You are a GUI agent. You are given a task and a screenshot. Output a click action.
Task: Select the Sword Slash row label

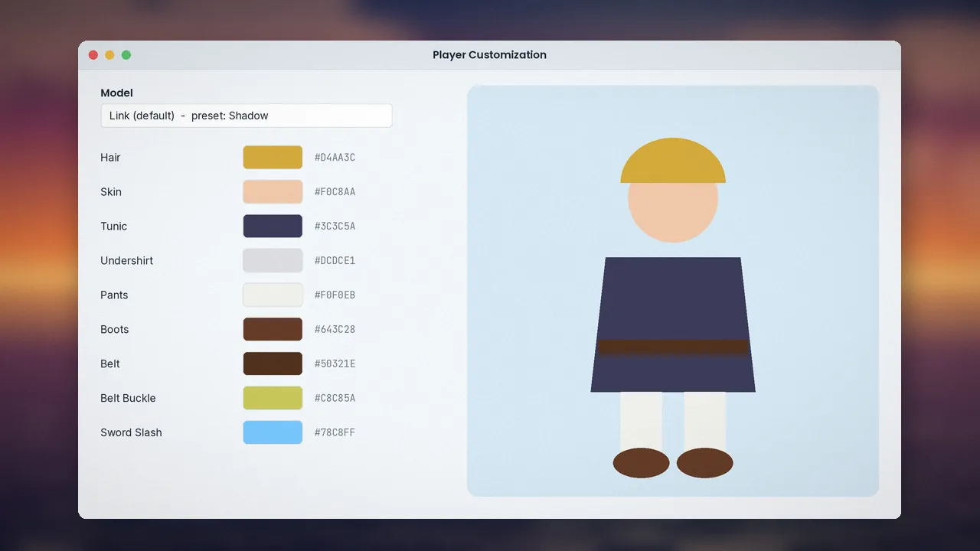click(x=131, y=433)
